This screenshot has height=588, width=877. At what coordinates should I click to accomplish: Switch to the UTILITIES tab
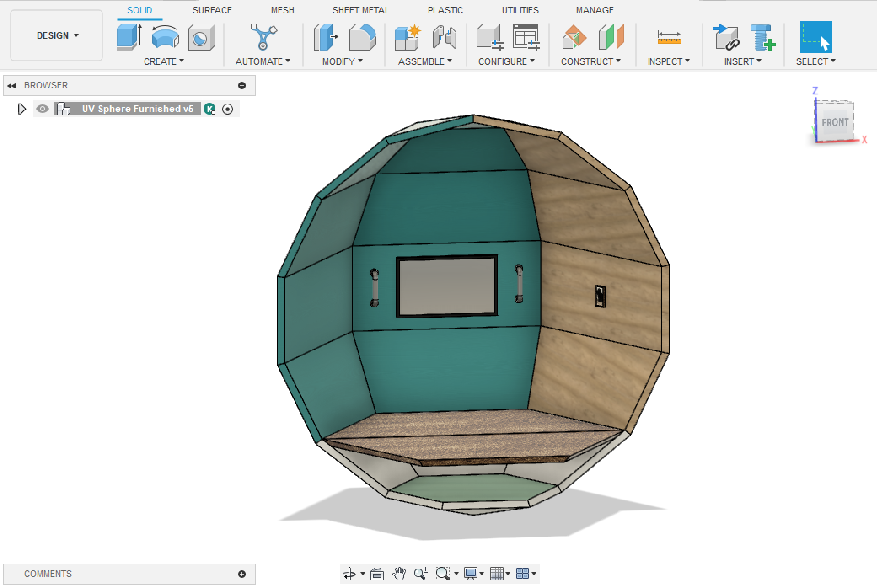click(520, 10)
